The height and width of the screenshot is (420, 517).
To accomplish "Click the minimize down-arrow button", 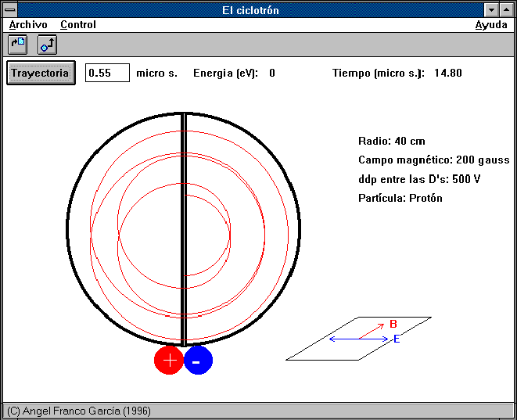I will [491, 10].
